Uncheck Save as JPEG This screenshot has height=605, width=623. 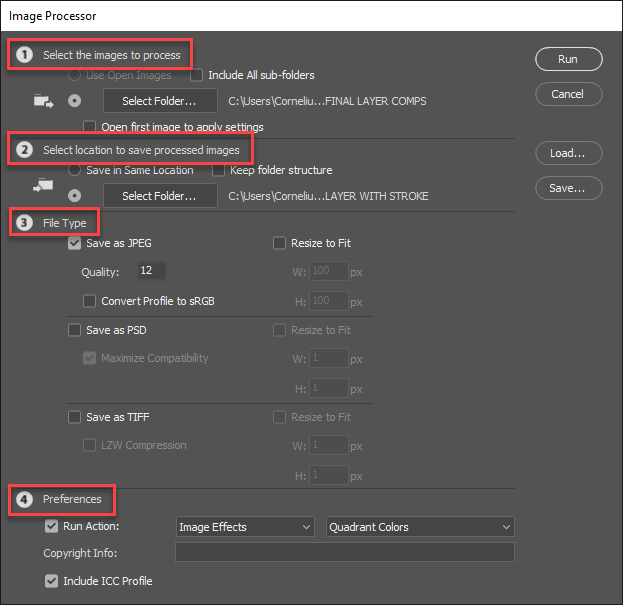(74, 243)
